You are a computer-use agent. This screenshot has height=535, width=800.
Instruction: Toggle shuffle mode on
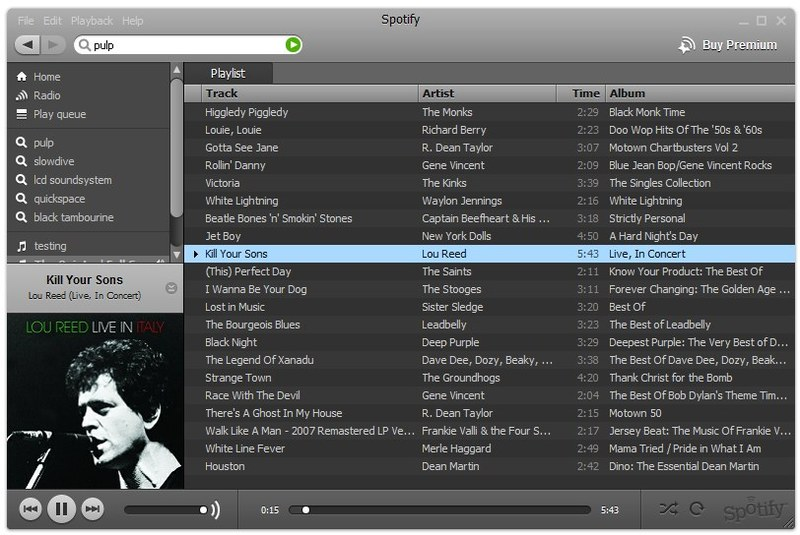[668, 508]
